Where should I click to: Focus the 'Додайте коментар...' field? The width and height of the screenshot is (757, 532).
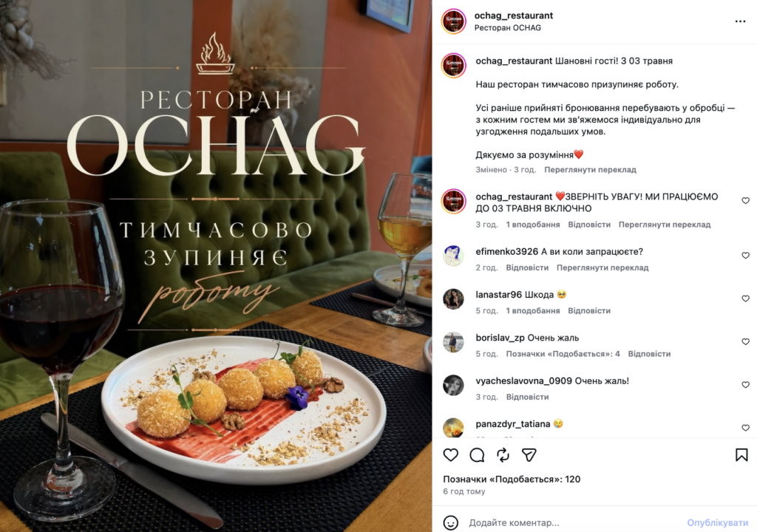click(574, 523)
